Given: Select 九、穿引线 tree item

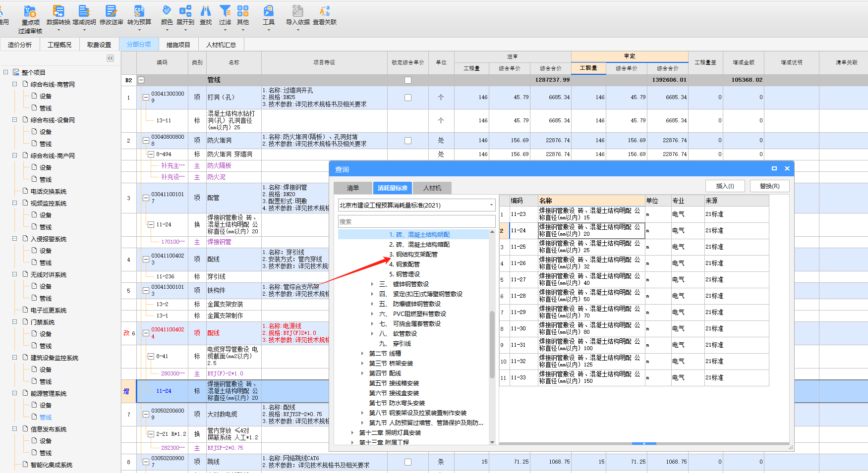Looking at the screenshot, I should click(395, 344).
